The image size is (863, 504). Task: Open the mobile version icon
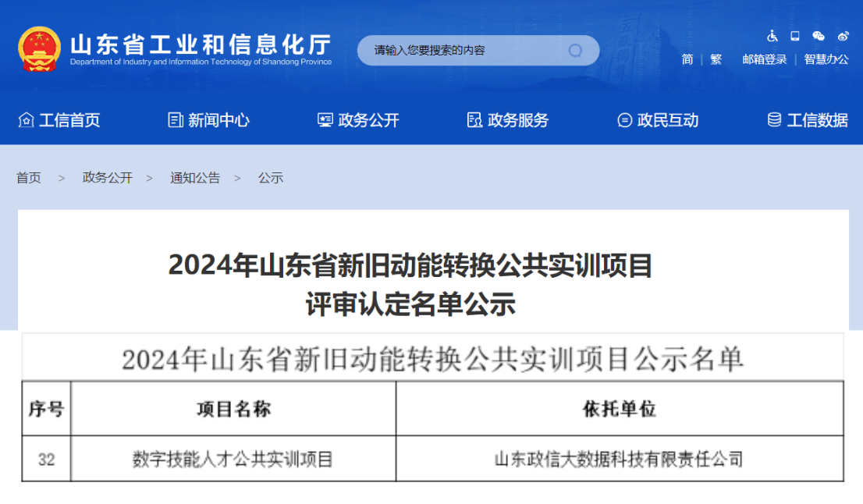pos(795,37)
